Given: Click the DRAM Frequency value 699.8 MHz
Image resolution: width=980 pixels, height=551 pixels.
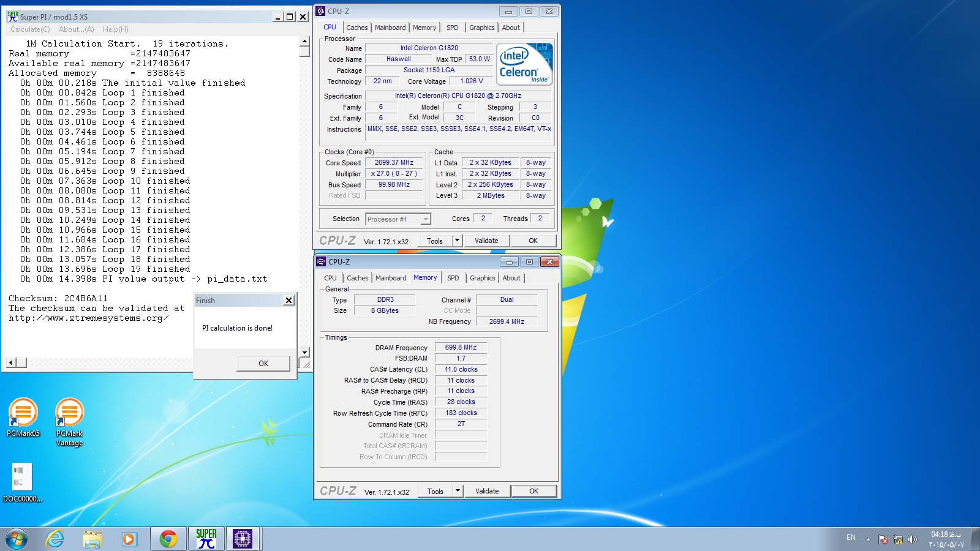Looking at the screenshot, I should pyautogui.click(x=461, y=347).
